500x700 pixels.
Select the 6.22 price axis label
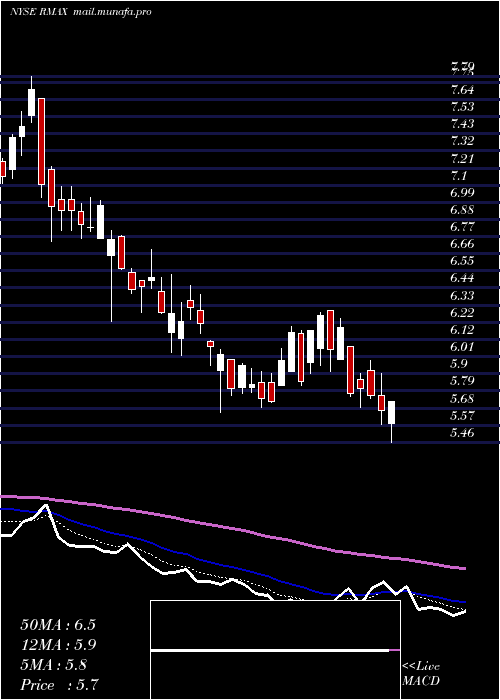[462, 312]
